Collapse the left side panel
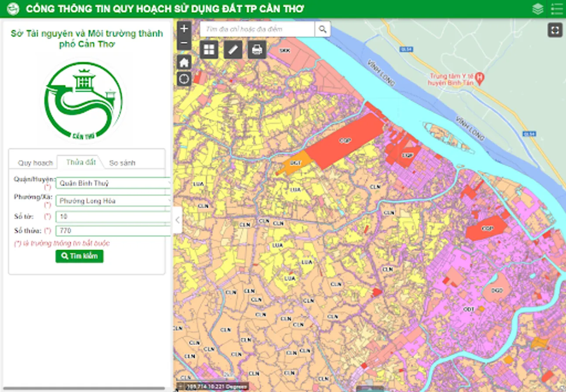 pos(177,220)
